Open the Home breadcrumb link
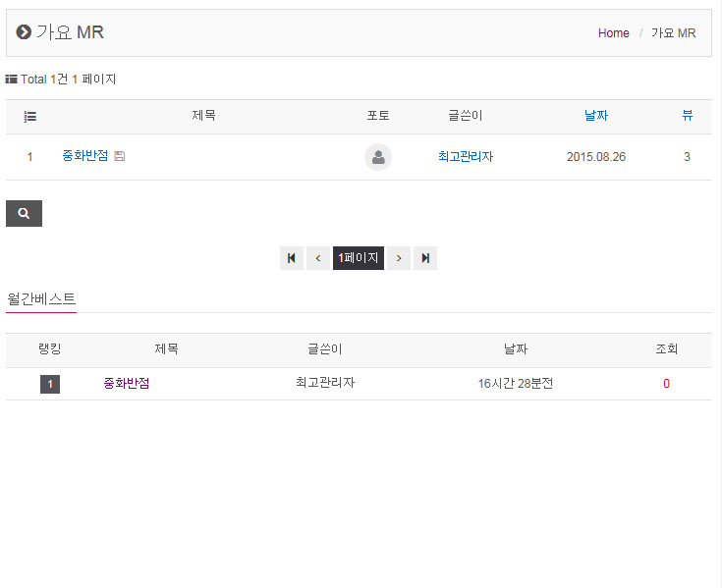This screenshot has height=588, width=722. pyautogui.click(x=613, y=33)
